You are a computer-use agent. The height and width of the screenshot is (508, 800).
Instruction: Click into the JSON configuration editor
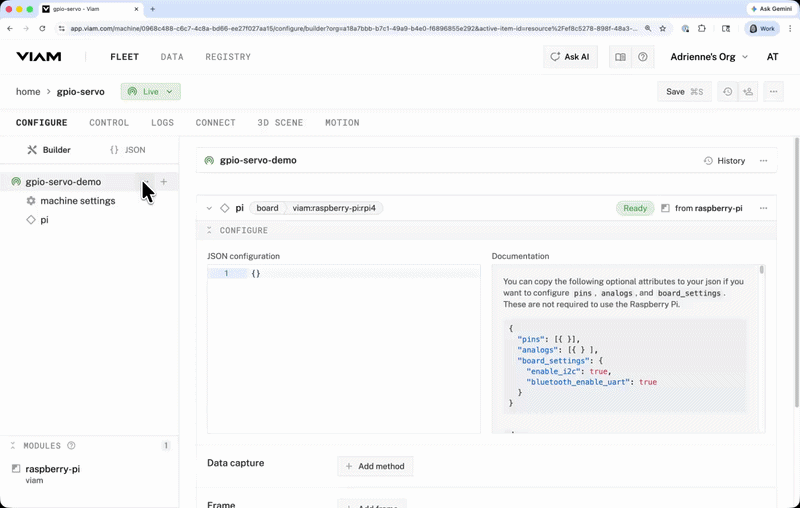[343, 349]
